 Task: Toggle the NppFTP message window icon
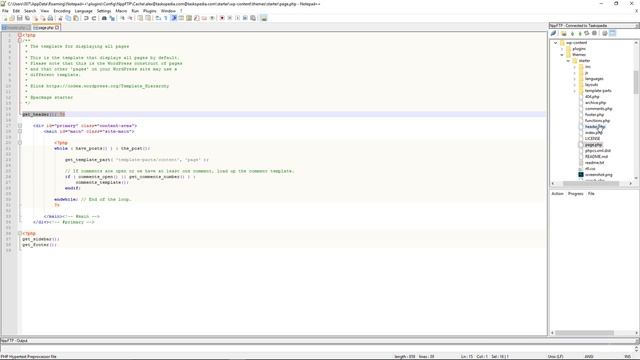pos(612,33)
